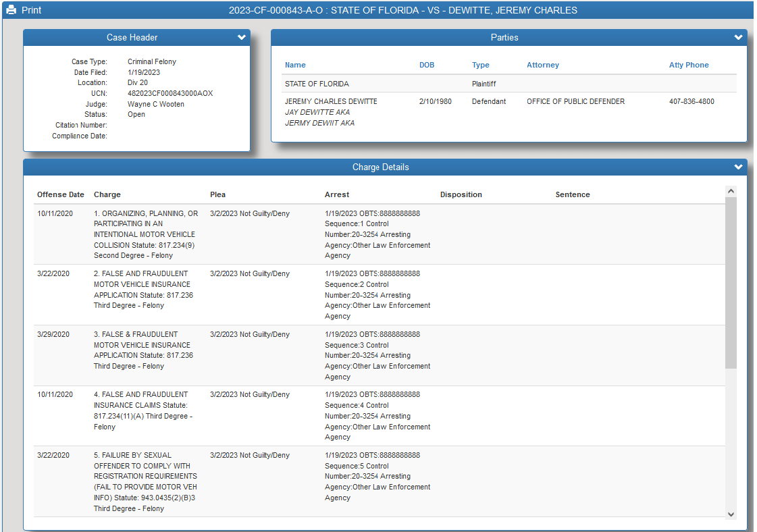Click STATE OF FLORIDA party row
The width and height of the screenshot is (757, 532).
point(509,84)
